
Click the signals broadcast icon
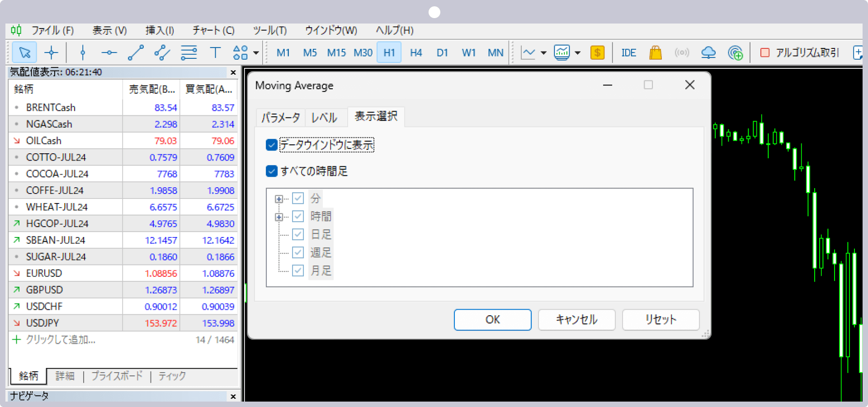coord(682,53)
